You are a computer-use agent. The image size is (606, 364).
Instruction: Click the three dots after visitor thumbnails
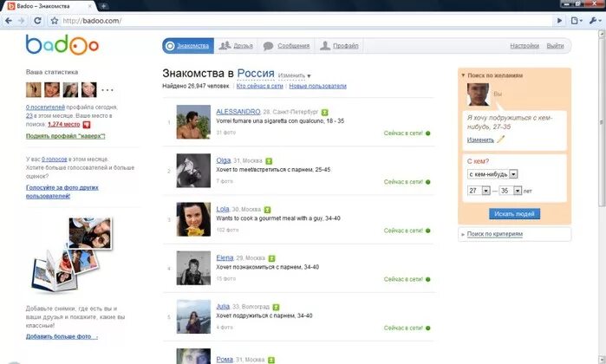(108, 90)
